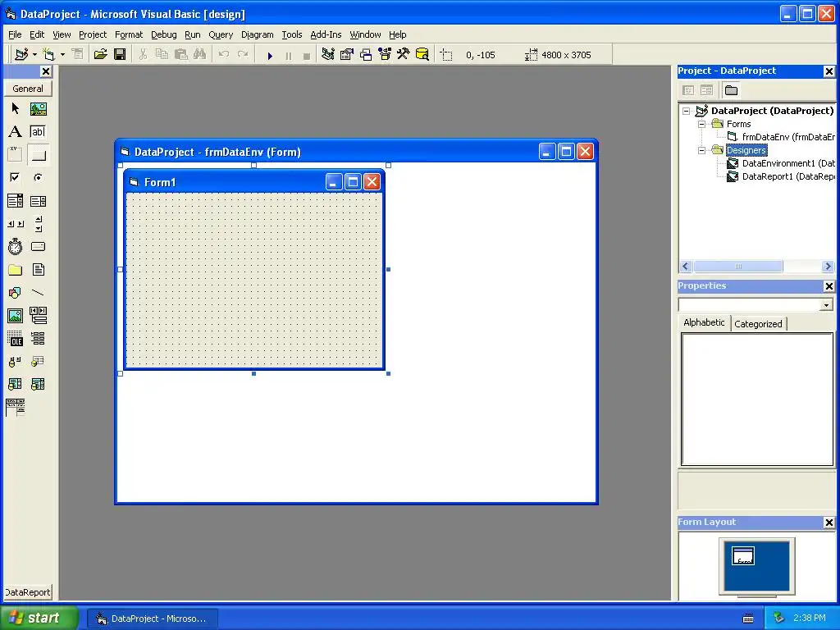The height and width of the screenshot is (630, 840).
Task: Select DataEnvironment1 designer in tree
Action: coord(788,163)
